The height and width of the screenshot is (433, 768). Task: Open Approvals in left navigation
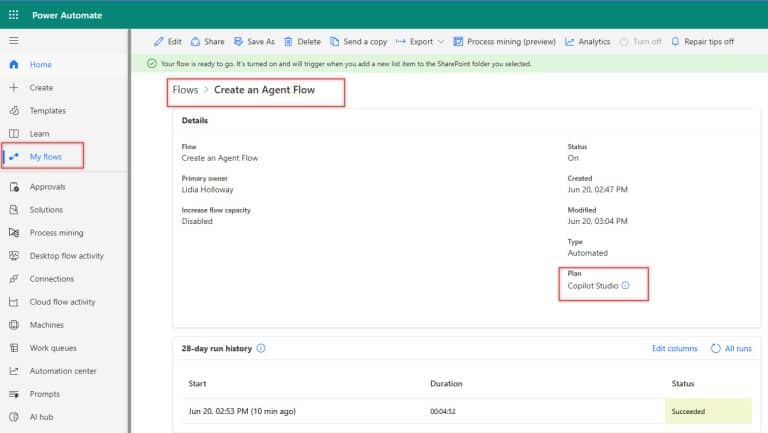[x=47, y=187]
